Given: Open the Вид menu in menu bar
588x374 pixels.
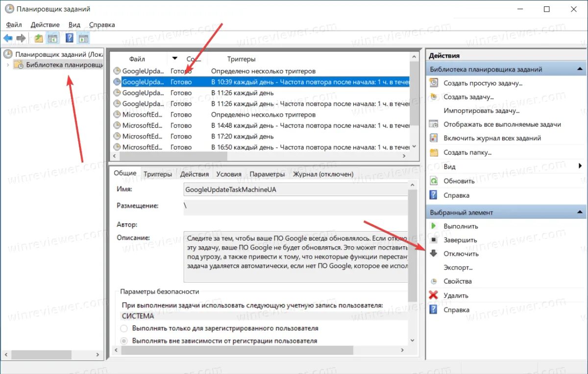Looking at the screenshot, I should (74, 24).
